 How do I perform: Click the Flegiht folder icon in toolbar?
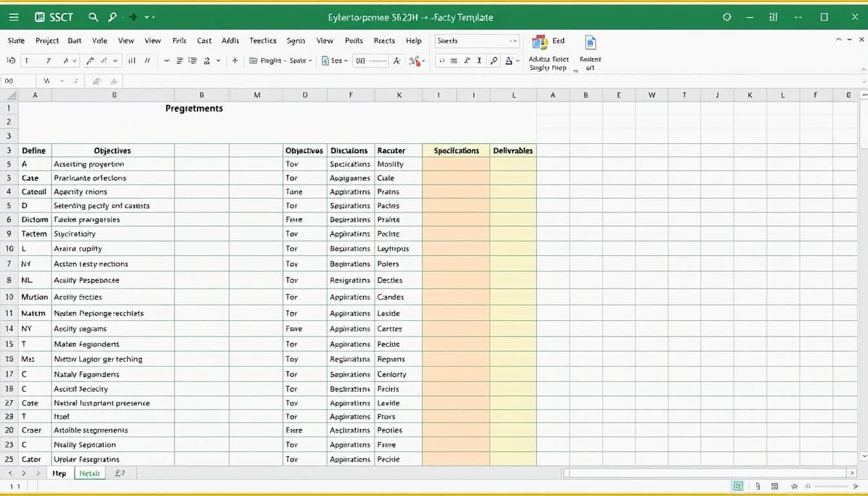(254, 61)
